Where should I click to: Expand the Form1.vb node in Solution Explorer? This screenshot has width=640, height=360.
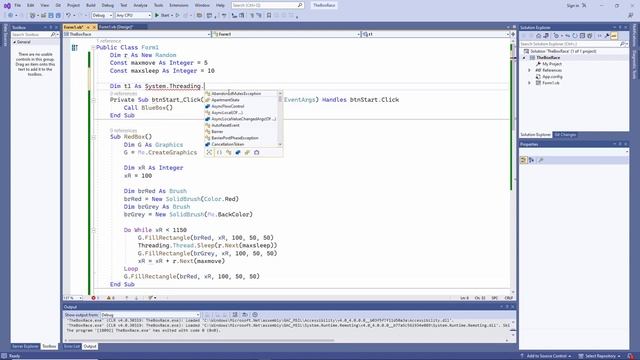tap(529, 83)
